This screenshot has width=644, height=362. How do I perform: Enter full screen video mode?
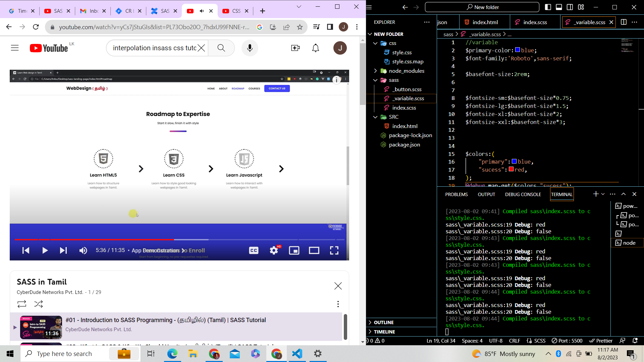click(334, 250)
